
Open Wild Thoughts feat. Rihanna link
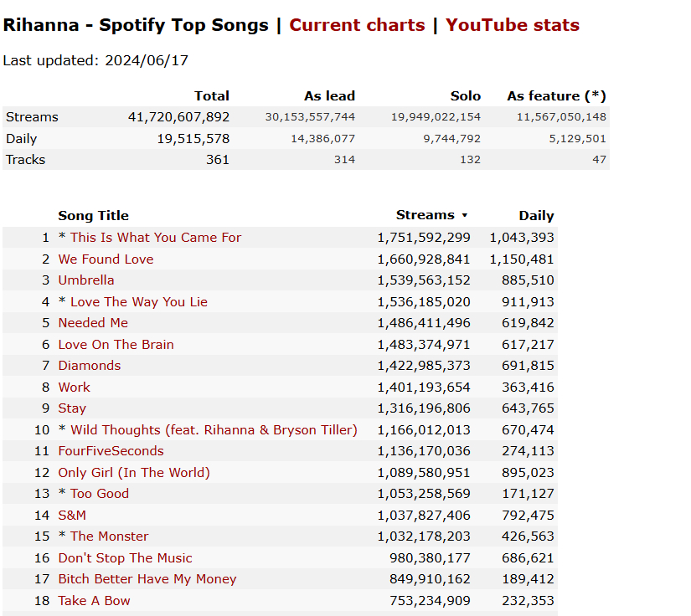click(x=214, y=429)
